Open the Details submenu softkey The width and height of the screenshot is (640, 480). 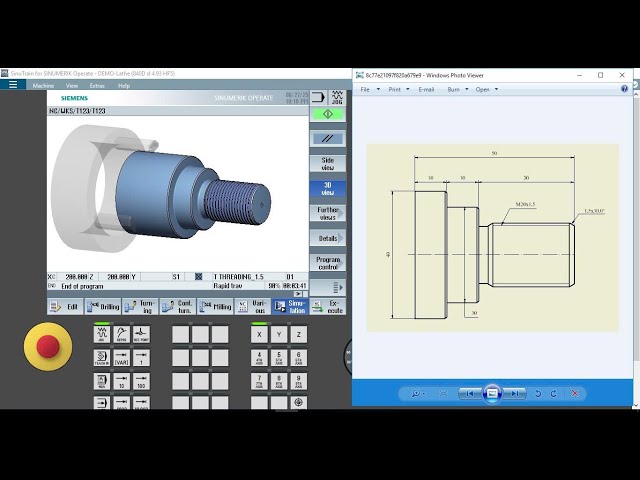coord(328,238)
